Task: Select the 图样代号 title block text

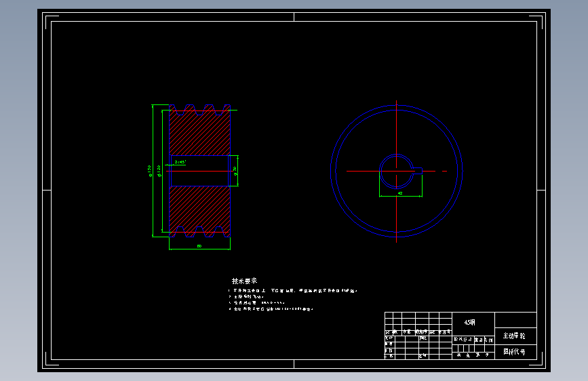Action: pyautogui.click(x=514, y=352)
